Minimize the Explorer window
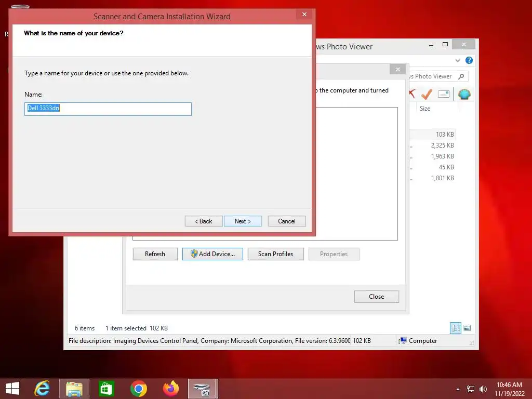This screenshot has width=532, height=399. point(431,45)
